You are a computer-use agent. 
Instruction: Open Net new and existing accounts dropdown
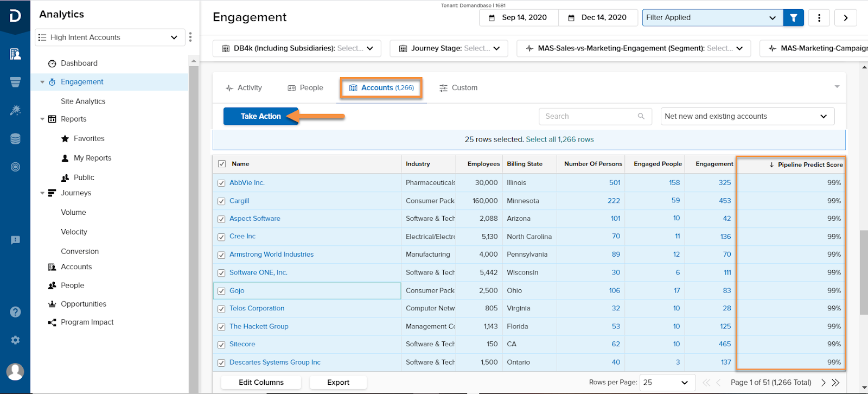pyautogui.click(x=748, y=116)
